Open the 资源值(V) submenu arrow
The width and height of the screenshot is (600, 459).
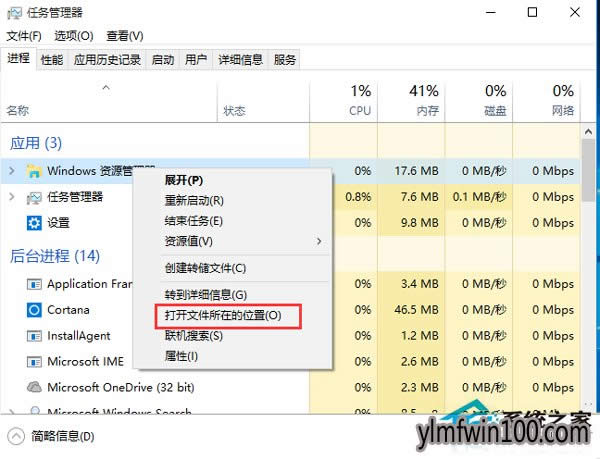point(319,241)
